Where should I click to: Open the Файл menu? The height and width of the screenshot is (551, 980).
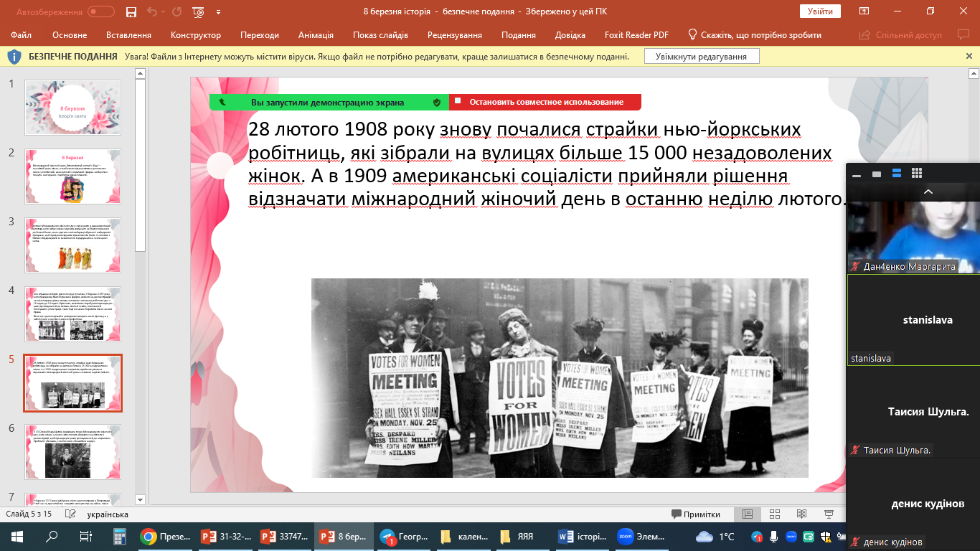tap(22, 35)
